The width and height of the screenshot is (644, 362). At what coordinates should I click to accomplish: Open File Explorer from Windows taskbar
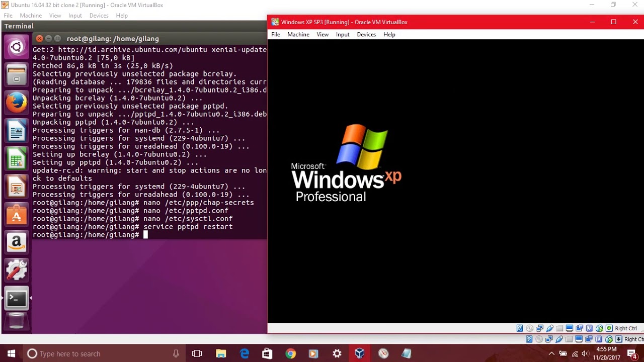point(221,353)
